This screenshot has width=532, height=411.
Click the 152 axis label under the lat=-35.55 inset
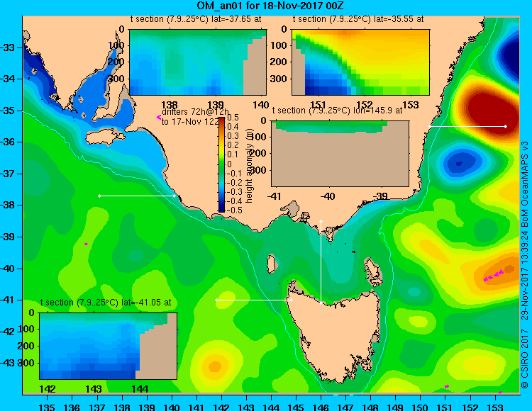[x=365, y=105]
